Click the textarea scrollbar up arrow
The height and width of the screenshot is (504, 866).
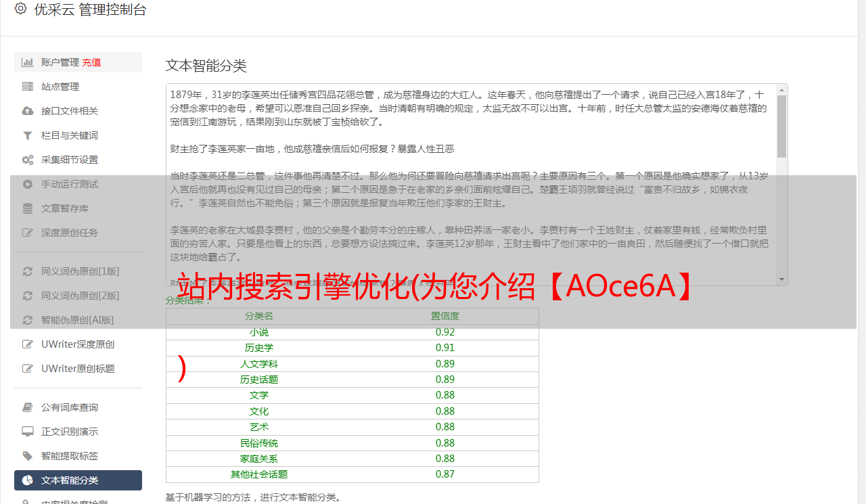coord(781,89)
